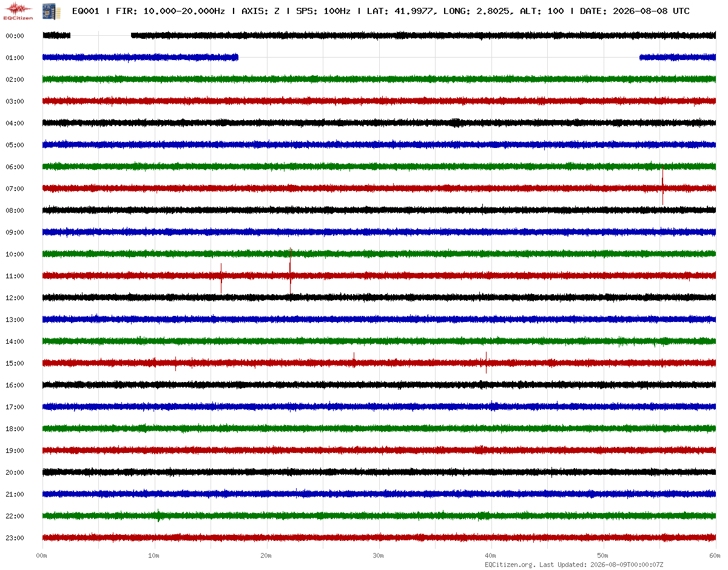This screenshot has height=570, width=728.
Task: Click the 12:00 hour row label
Action: pyautogui.click(x=15, y=298)
